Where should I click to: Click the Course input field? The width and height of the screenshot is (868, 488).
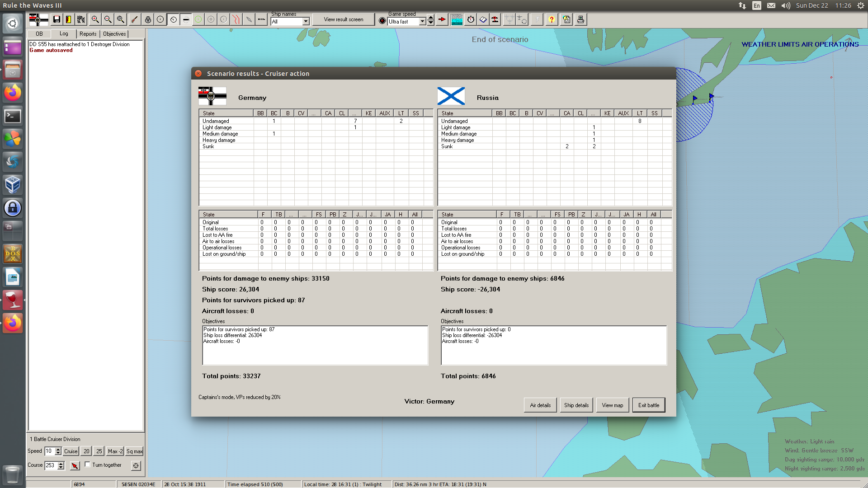pos(51,465)
